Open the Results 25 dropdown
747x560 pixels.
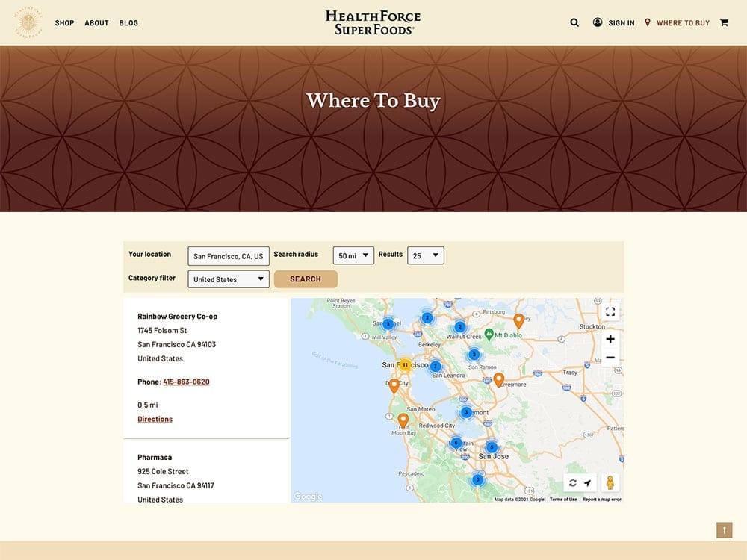click(x=426, y=255)
